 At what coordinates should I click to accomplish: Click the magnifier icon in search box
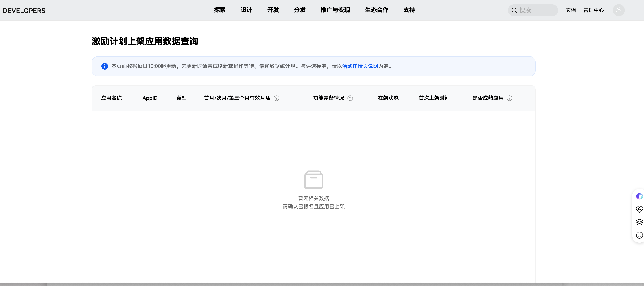[514, 10]
